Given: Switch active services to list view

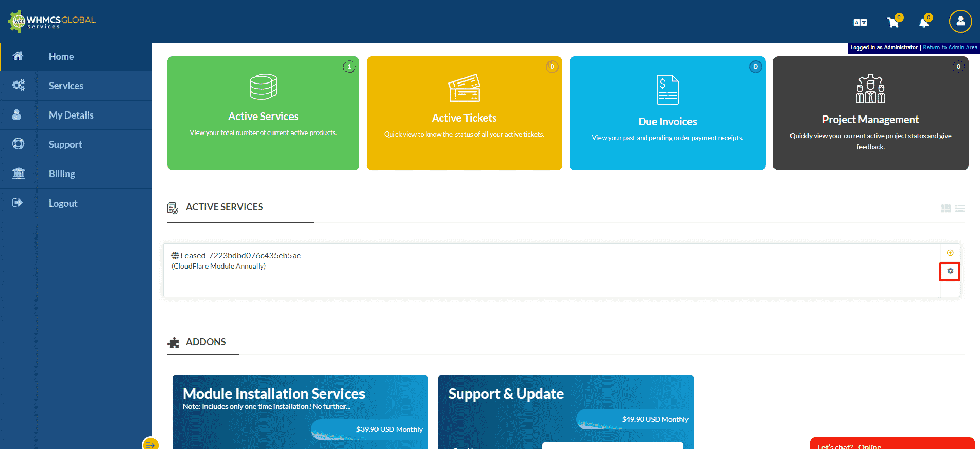Looking at the screenshot, I should tap(960, 208).
